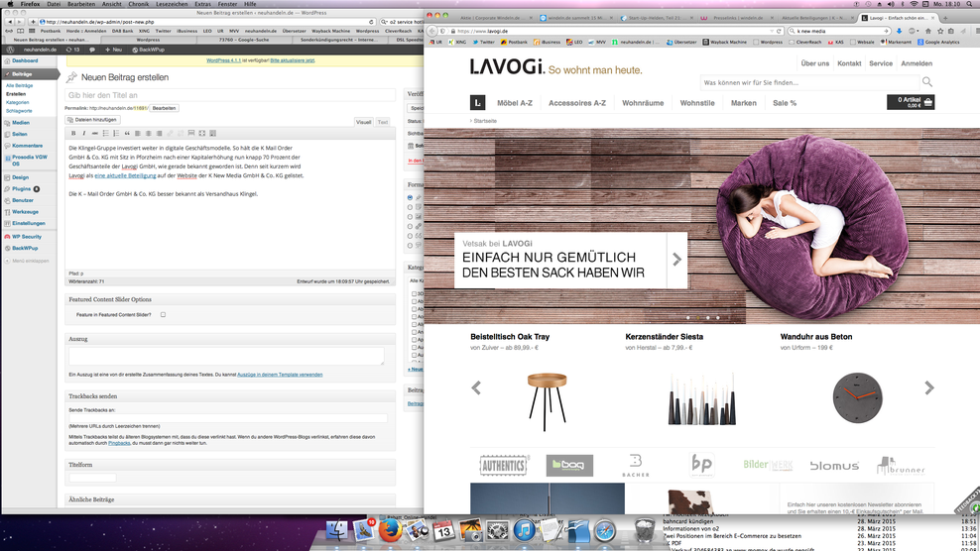980x551 pixels.
Task: Select the standard post format radio button
Action: coord(410,197)
